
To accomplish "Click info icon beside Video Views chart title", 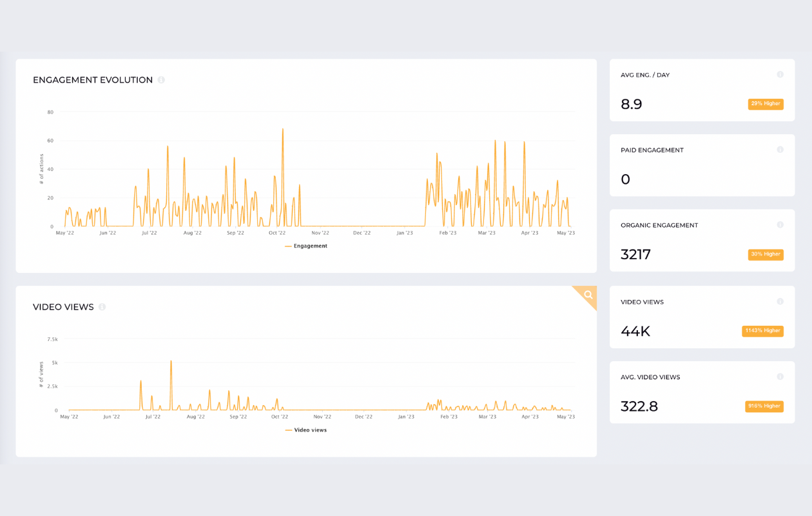I will pyautogui.click(x=102, y=307).
